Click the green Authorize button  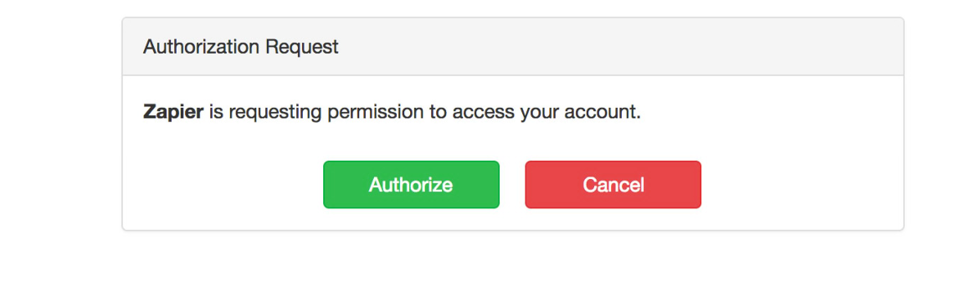click(x=411, y=184)
